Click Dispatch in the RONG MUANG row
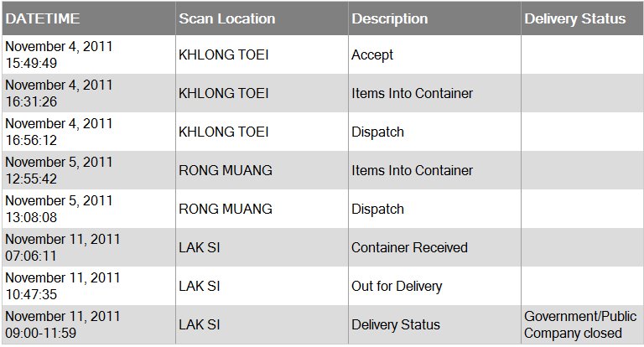This screenshot has width=644, height=347. pos(377,209)
